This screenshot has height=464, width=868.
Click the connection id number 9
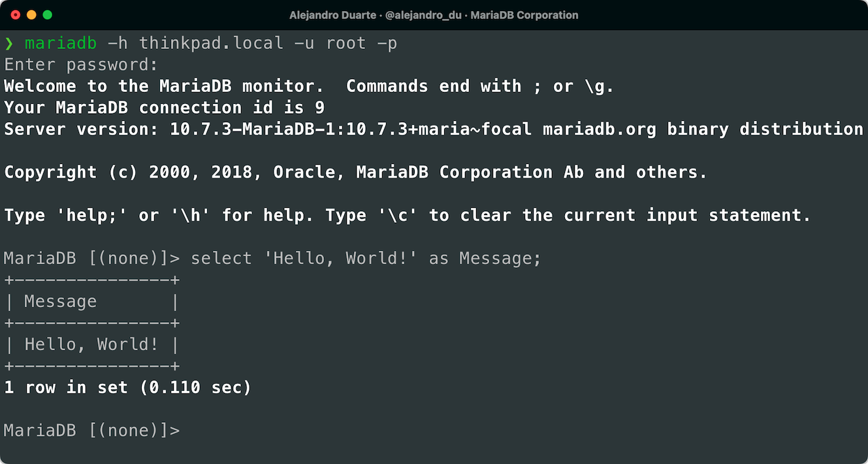[319, 108]
